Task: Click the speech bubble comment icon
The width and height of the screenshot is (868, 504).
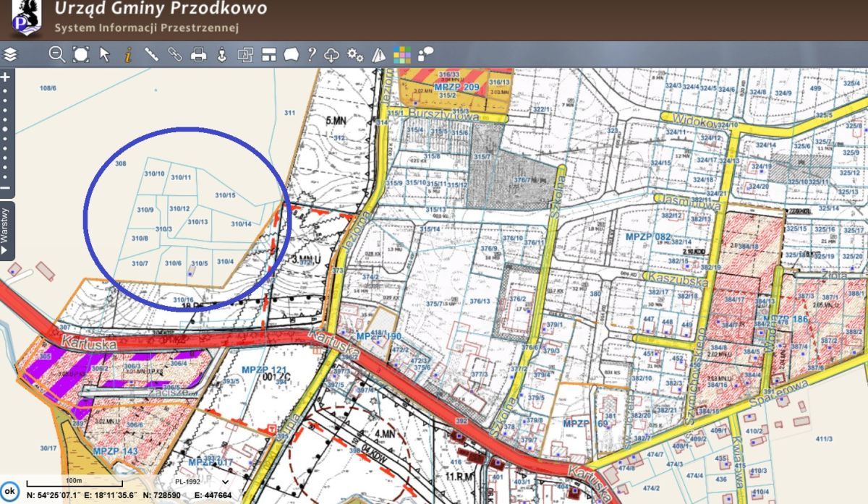Action: point(291,54)
